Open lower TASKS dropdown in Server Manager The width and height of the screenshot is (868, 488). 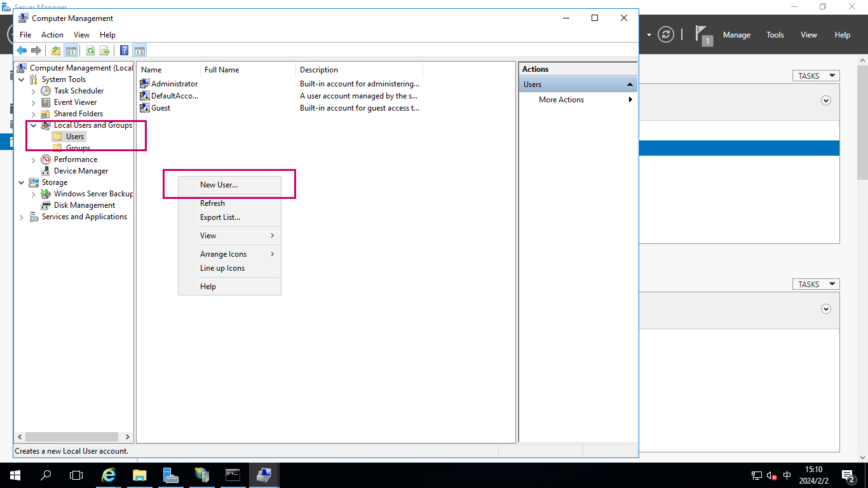tap(816, 285)
